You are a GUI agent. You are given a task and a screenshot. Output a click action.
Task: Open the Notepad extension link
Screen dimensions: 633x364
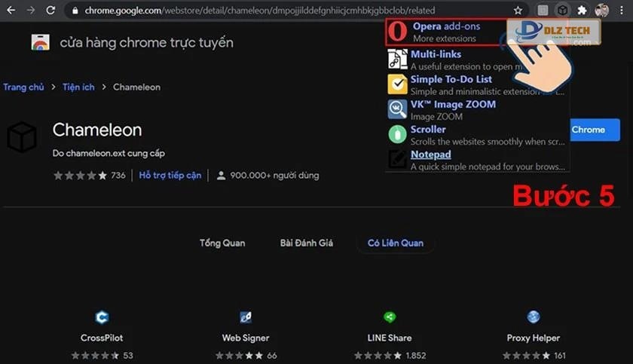click(431, 154)
